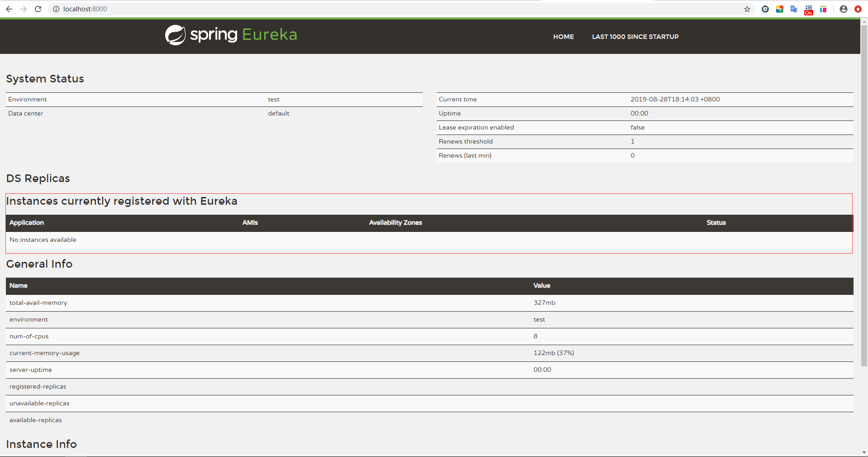Go forward to the next page
The width and height of the screenshot is (868, 457).
(24, 9)
